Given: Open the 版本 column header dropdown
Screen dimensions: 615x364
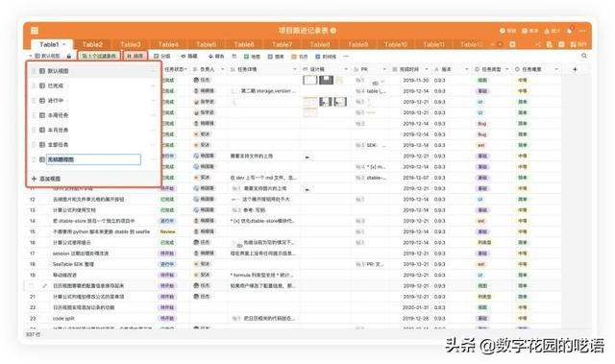Looking at the screenshot, I should (467, 69).
